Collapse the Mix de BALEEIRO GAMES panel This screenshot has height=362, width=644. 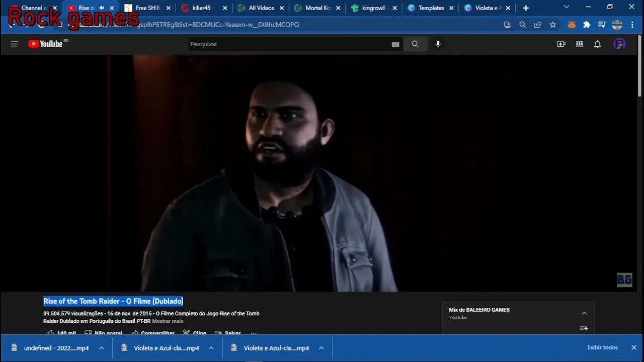[584, 313]
